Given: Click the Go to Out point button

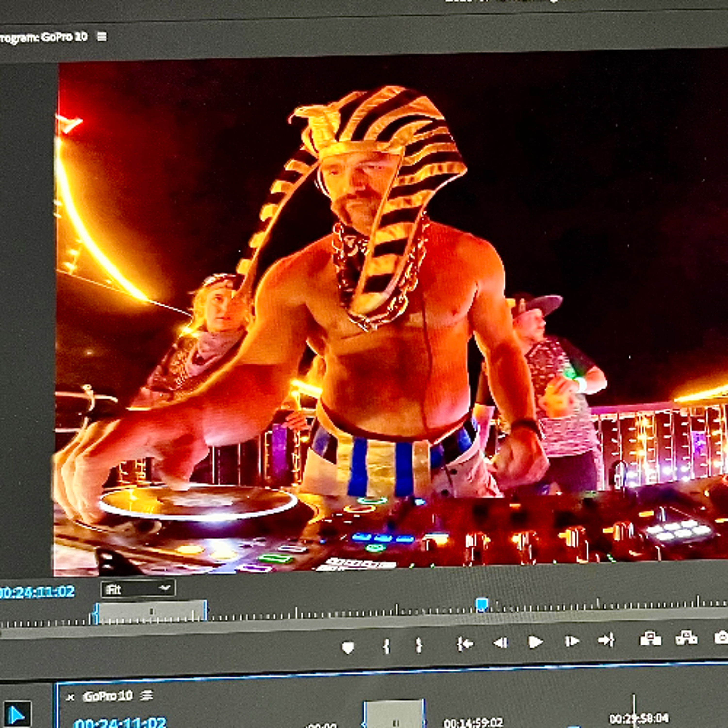Looking at the screenshot, I should [606, 640].
